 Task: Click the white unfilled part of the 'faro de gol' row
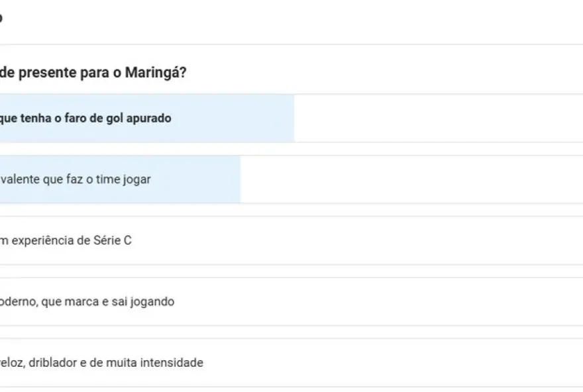coord(437,119)
